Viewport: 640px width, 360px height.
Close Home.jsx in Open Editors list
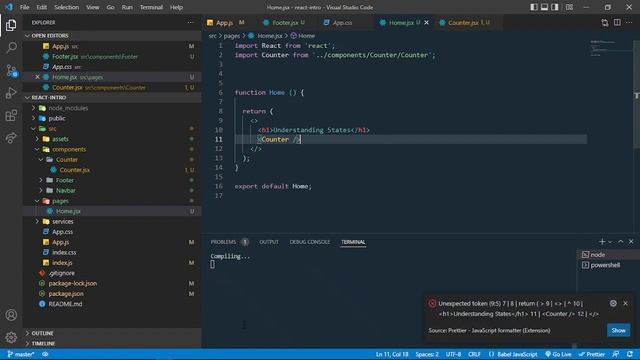point(37,77)
